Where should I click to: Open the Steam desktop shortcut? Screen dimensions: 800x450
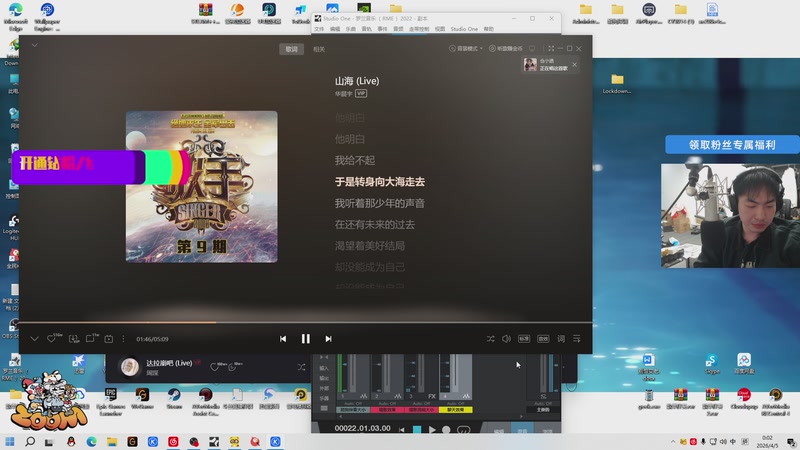(x=174, y=399)
